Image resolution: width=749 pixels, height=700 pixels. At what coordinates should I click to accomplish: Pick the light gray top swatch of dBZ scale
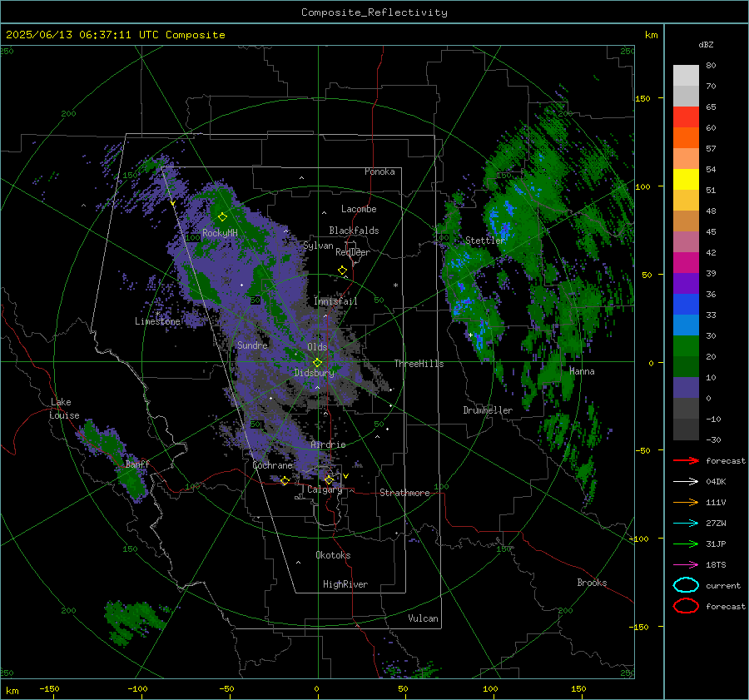coord(686,75)
